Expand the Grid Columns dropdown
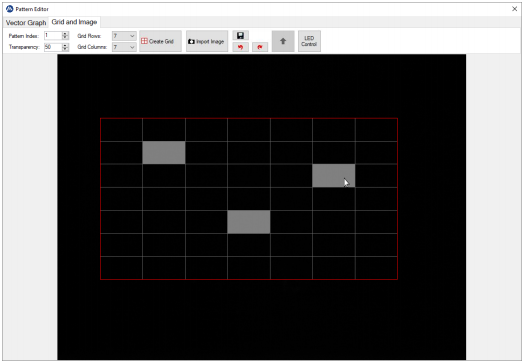 click(x=132, y=47)
